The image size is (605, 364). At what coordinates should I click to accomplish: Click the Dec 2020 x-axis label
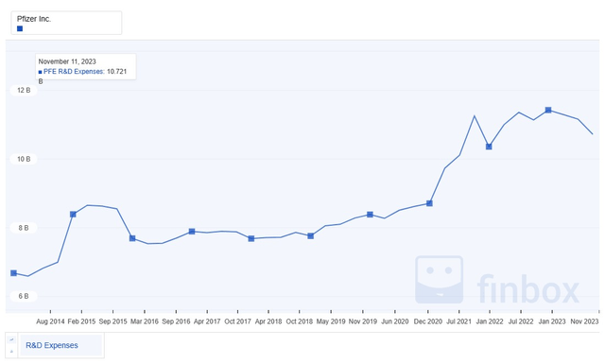[x=428, y=321]
